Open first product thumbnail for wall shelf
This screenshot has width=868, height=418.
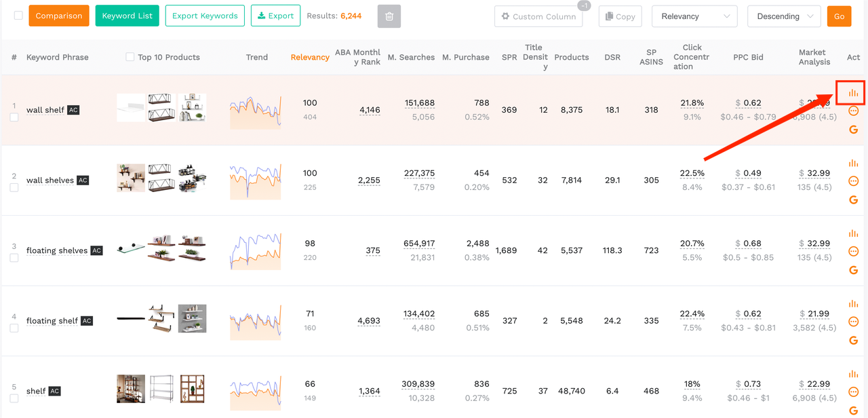[x=131, y=108]
